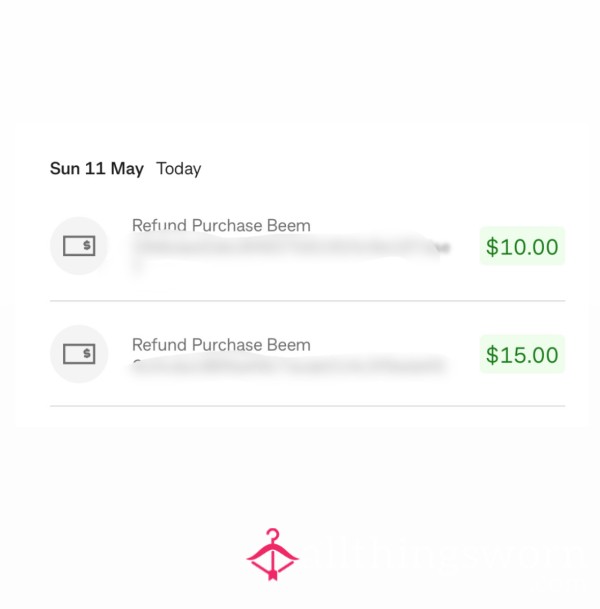The height and width of the screenshot is (609, 600).
Task: Select the green $15.00 amount badge
Action: [522, 354]
